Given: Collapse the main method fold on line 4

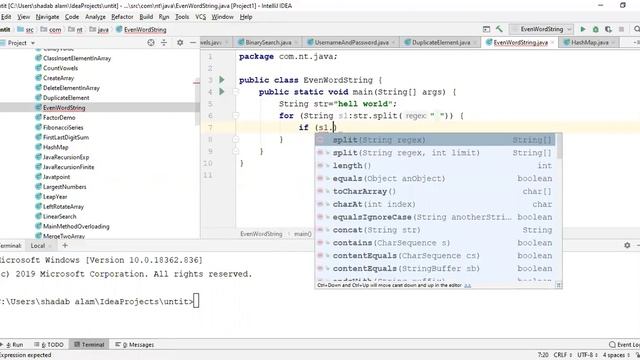Looking at the screenshot, I should pos(236,92).
